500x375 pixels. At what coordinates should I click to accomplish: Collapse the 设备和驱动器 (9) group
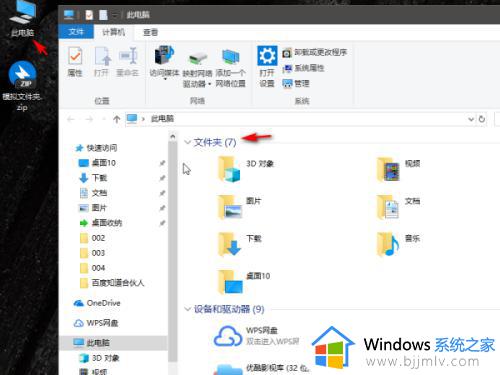click(x=187, y=309)
